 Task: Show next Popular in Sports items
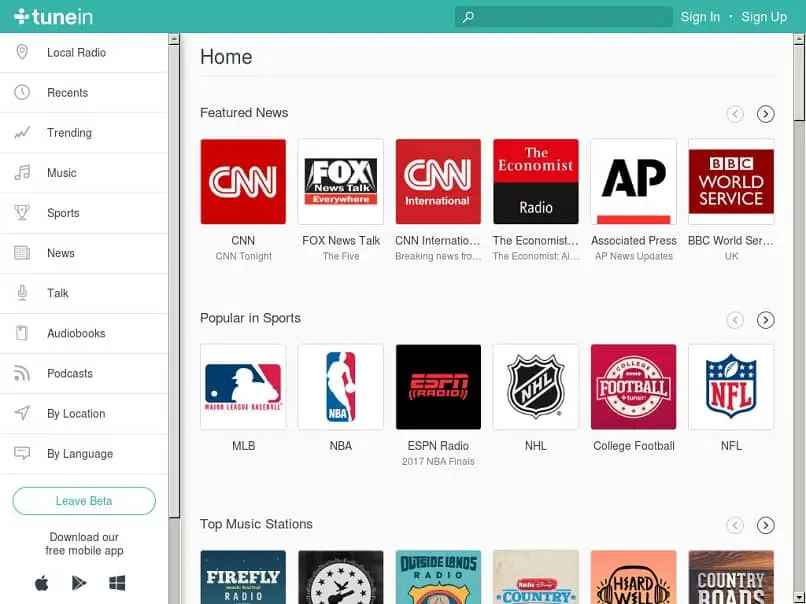pyautogui.click(x=765, y=320)
